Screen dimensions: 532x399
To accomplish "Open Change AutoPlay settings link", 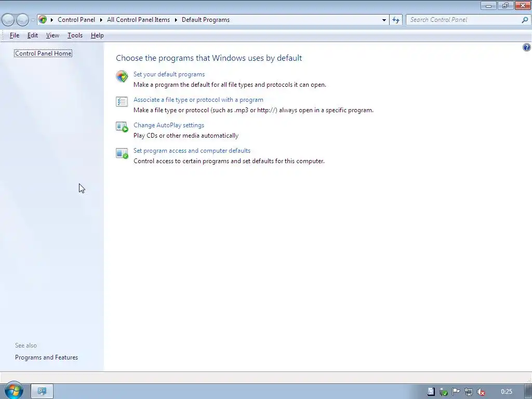I will click(x=169, y=125).
